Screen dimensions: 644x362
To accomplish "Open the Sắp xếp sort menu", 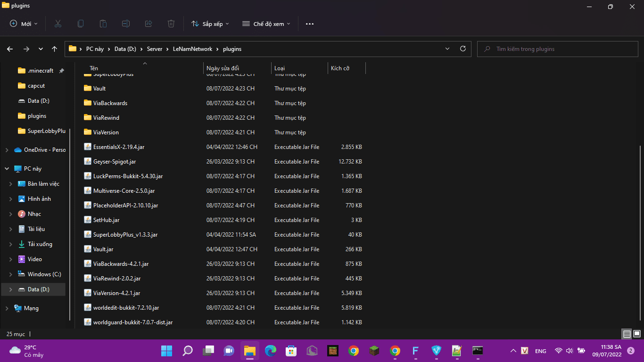I will (210, 24).
